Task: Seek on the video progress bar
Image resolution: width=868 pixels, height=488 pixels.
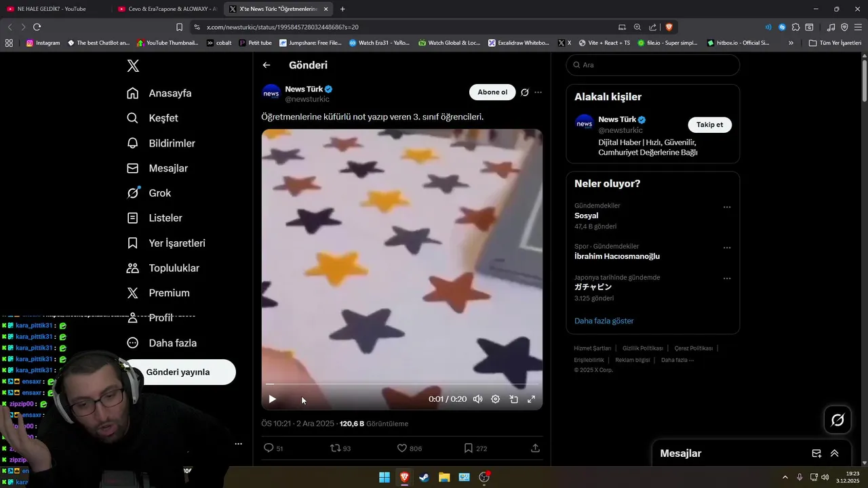Action: click(402, 384)
